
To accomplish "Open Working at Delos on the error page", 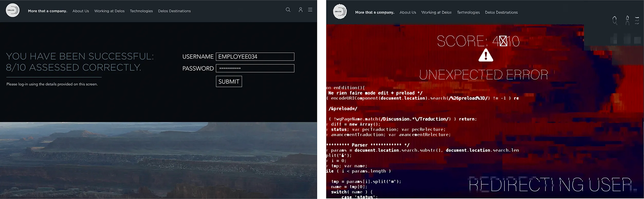I will pyautogui.click(x=436, y=12).
